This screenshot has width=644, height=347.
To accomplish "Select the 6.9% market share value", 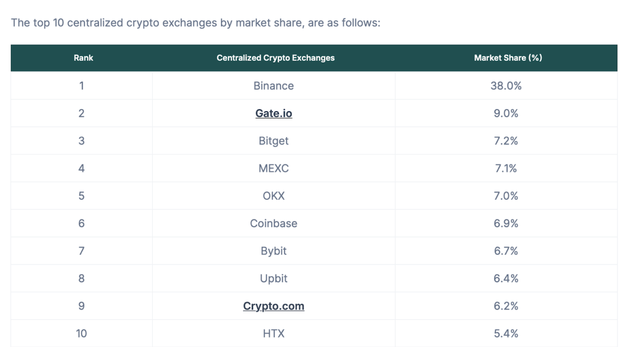I will (x=506, y=224).
